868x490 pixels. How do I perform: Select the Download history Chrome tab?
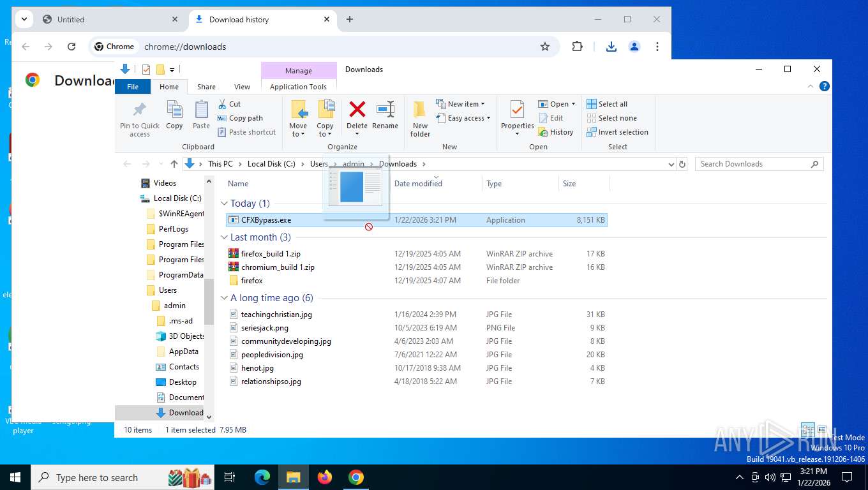pyautogui.click(x=262, y=19)
